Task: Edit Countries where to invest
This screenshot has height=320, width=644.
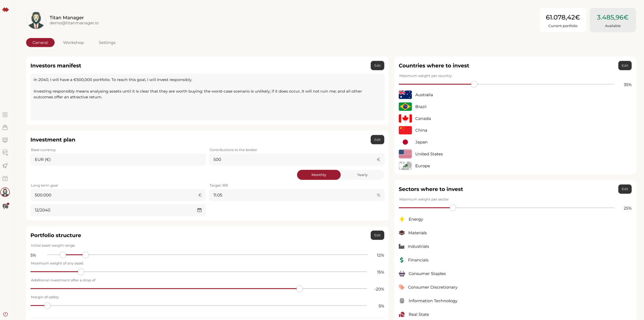Action: pyautogui.click(x=625, y=66)
